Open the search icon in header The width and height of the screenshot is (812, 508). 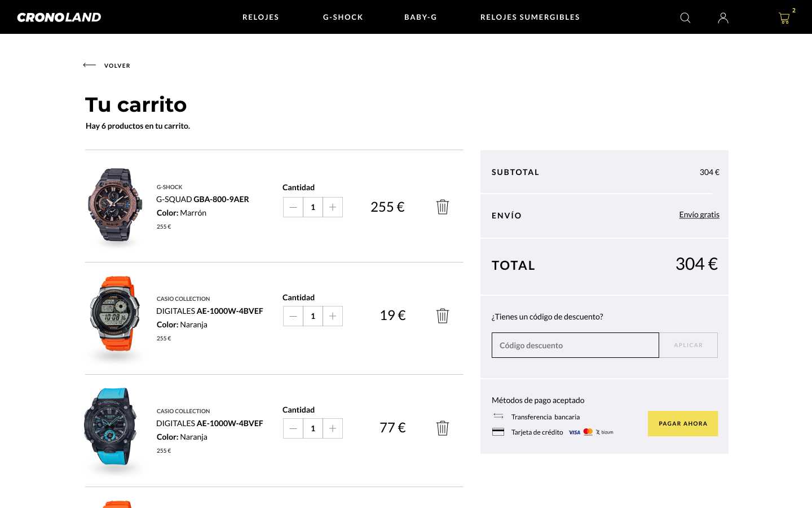685,17
